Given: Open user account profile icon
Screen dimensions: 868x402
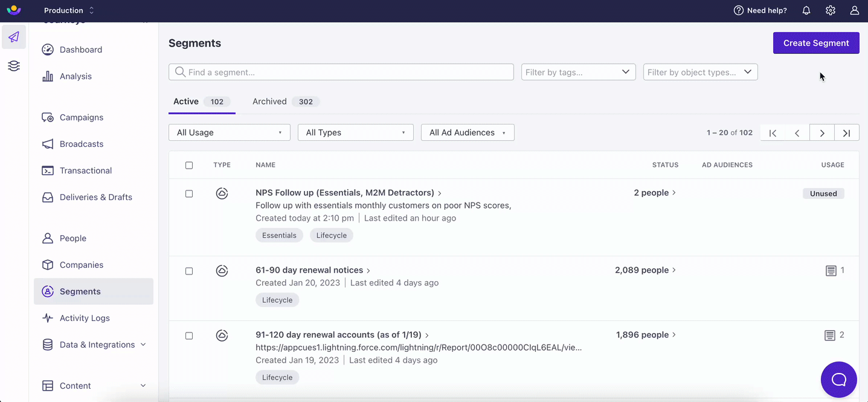Looking at the screenshot, I should coord(855,10).
